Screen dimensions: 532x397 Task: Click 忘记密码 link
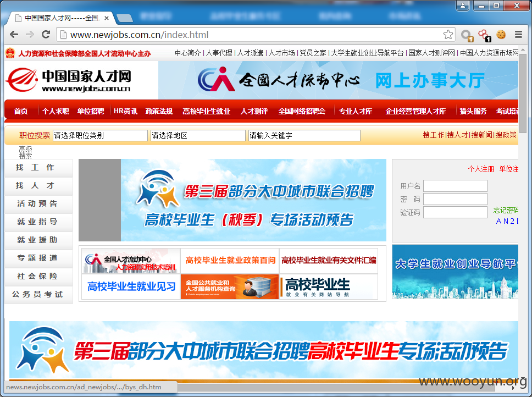click(x=506, y=211)
